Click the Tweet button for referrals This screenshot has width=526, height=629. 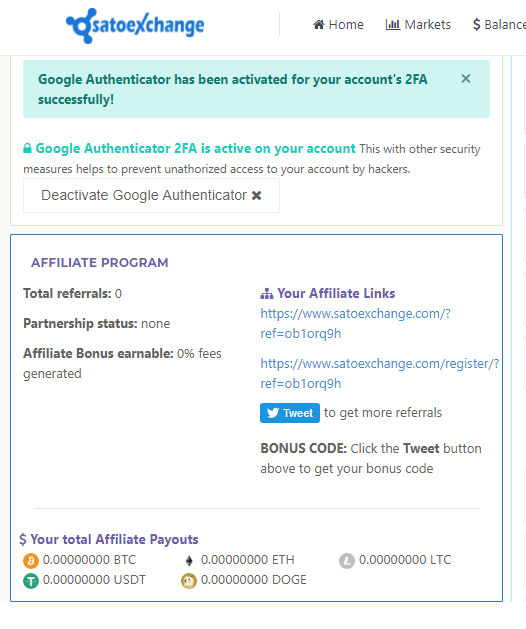click(x=290, y=413)
